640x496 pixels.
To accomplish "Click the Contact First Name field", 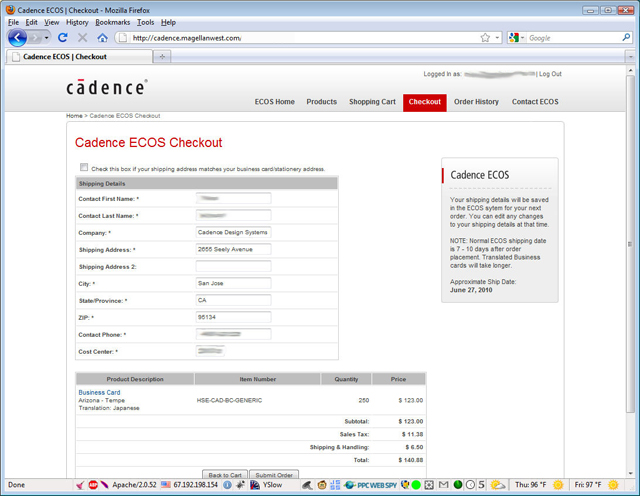I will click(233, 198).
